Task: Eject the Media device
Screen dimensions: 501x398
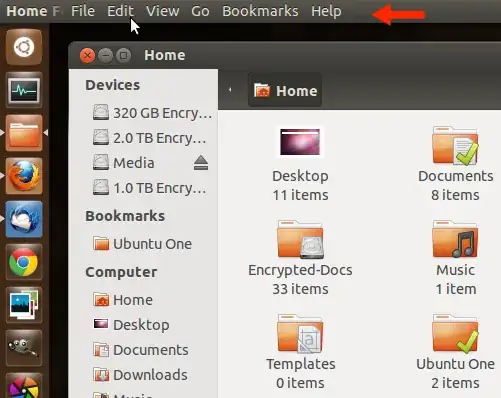Action: (201, 163)
